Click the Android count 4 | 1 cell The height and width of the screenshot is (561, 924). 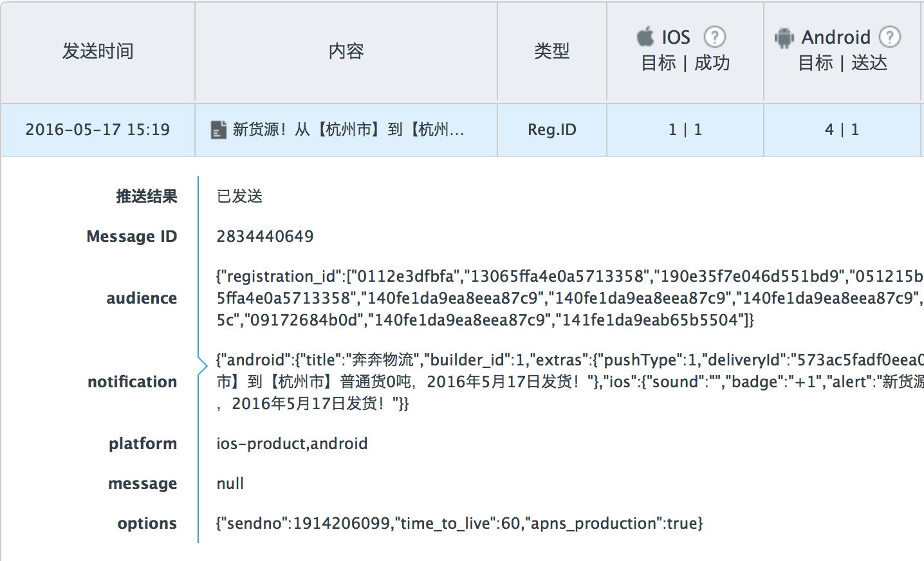[842, 129]
